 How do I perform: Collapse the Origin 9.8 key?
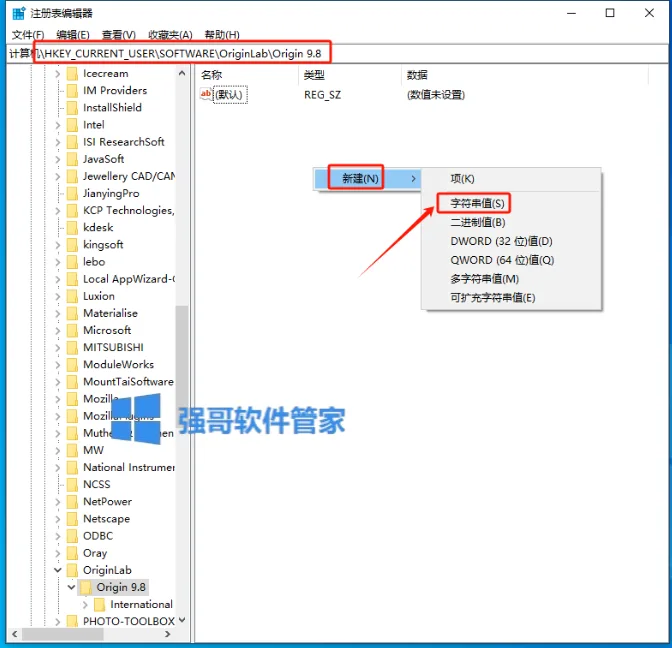click(72, 587)
